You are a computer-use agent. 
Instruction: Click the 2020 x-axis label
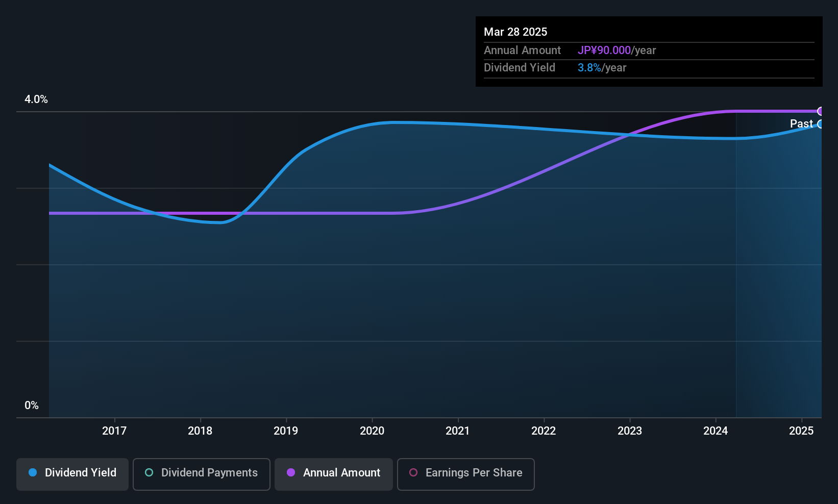point(372,431)
